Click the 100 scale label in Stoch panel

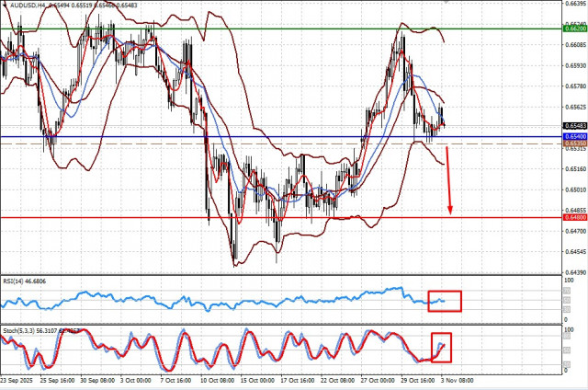[x=569, y=329]
